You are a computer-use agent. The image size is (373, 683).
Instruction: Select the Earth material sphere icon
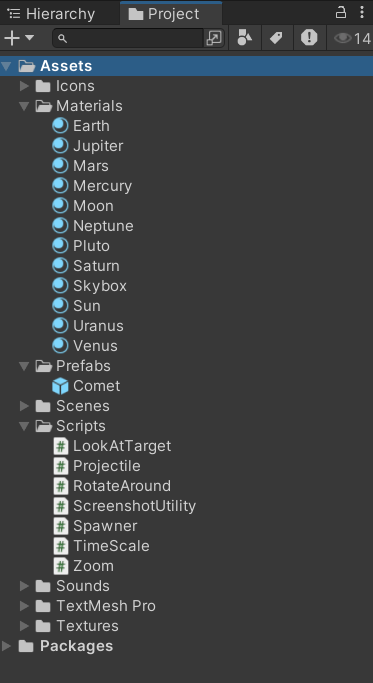[60, 126]
